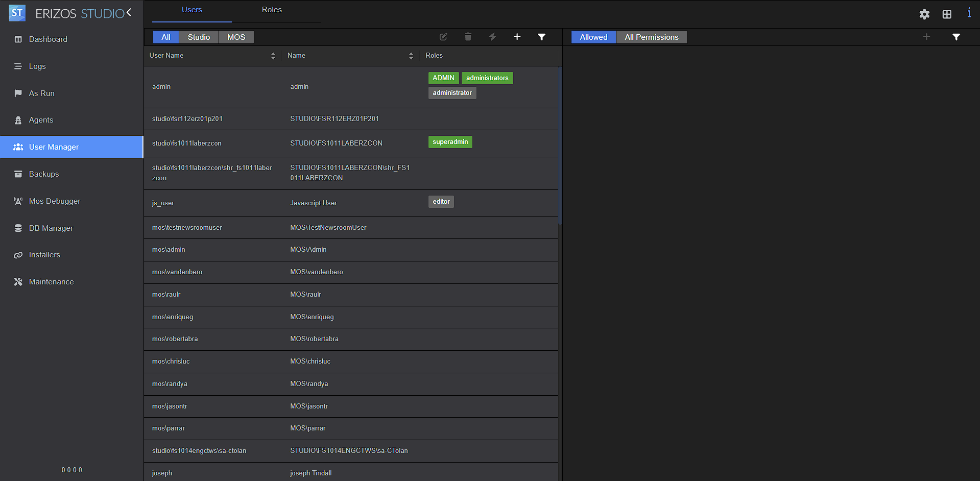Toggle the MOS users filter
The width and height of the screenshot is (980, 481).
(236, 37)
